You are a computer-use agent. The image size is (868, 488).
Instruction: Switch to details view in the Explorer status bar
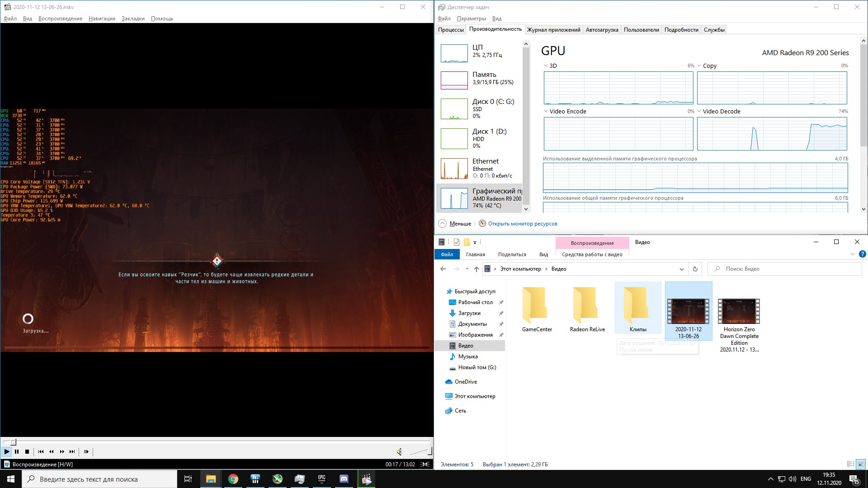pyautogui.click(x=850, y=464)
